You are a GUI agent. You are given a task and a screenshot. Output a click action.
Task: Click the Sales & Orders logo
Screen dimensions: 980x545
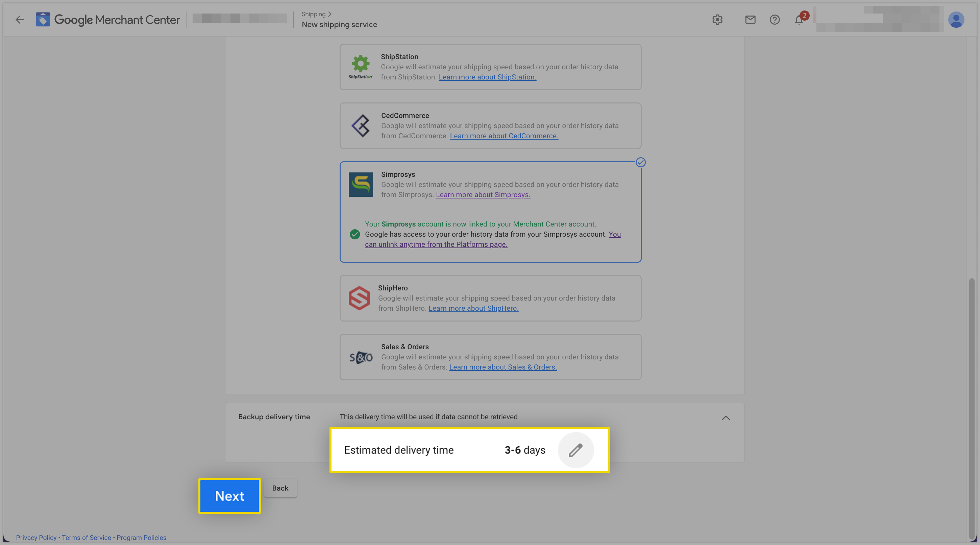point(361,357)
